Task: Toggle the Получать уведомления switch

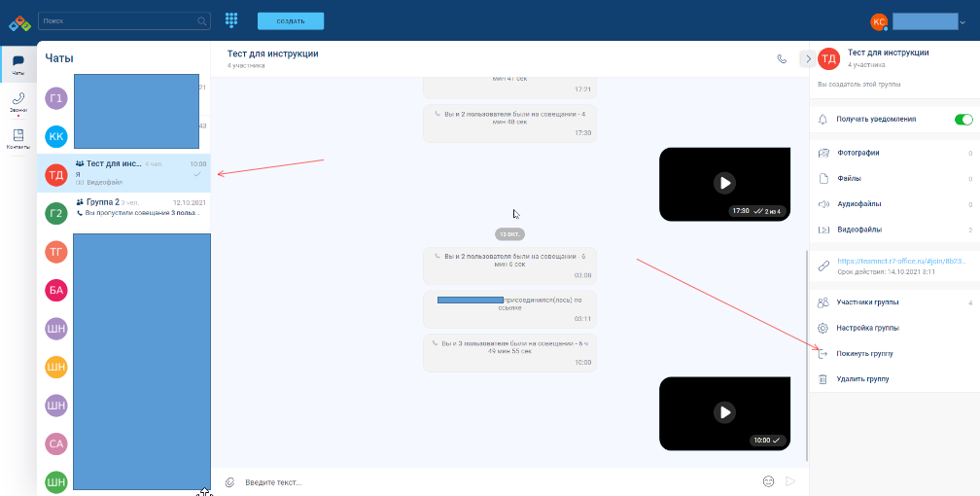Action: (x=963, y=120)
